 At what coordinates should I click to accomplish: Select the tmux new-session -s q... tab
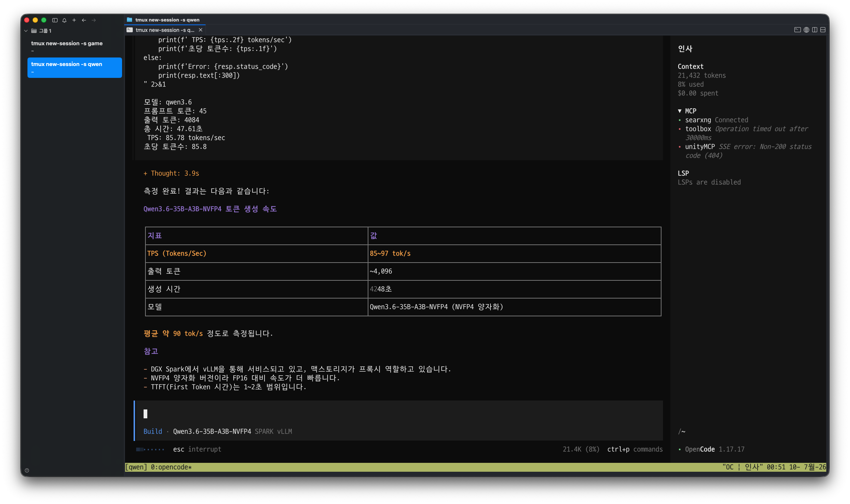click(x=165, y=30)
